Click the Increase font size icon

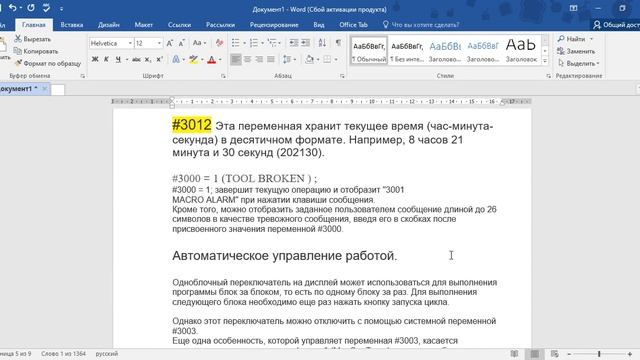pyautogui.click(x=170, y=43)
